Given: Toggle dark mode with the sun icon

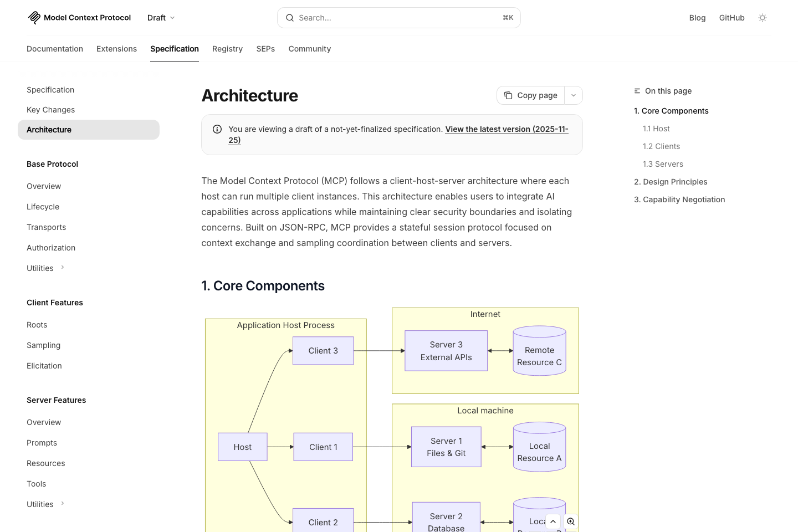Looking at the screenshot, I should click(763, 18).
